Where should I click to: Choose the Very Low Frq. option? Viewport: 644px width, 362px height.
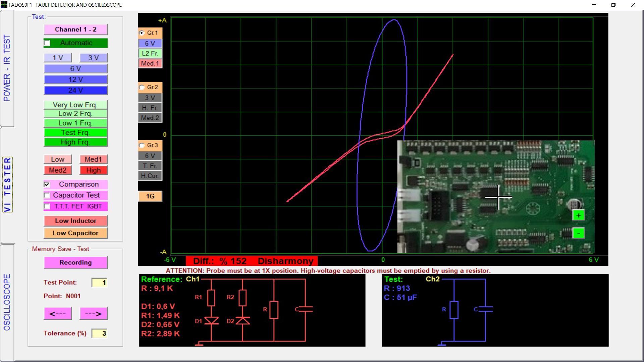pos(75,105)
